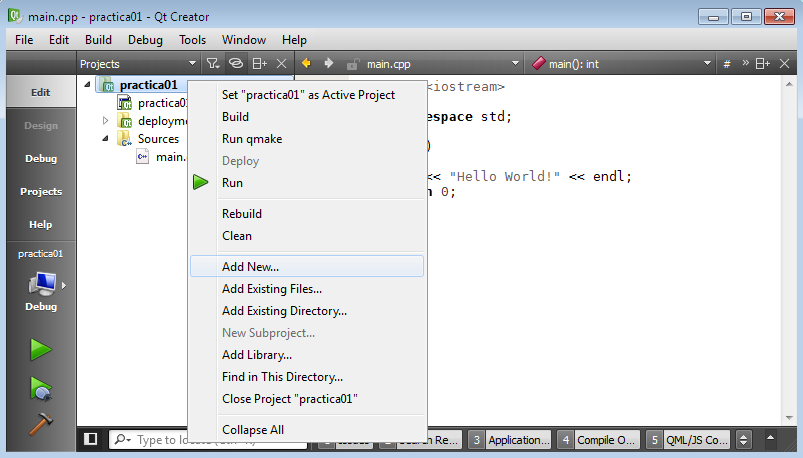The image size is (803, 458).
Task: Start debugging with the bug-play icon
Action: [40, 389]
